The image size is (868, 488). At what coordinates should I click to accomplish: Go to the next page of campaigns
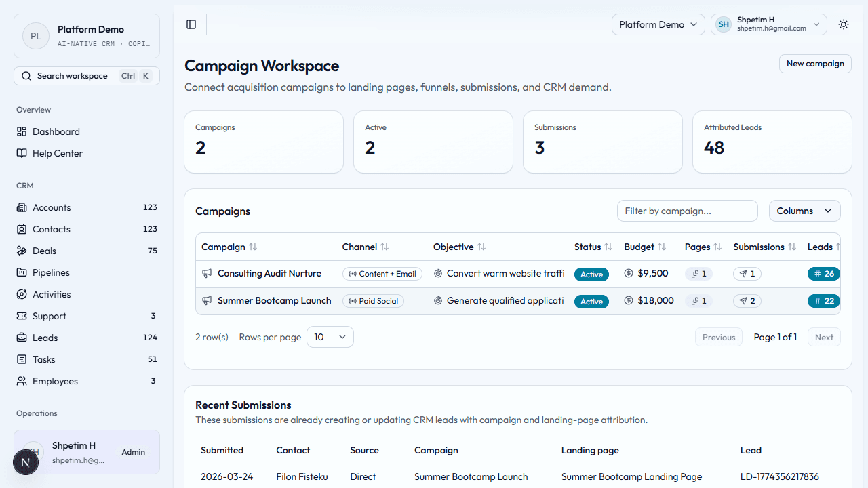tap(823, 337)
